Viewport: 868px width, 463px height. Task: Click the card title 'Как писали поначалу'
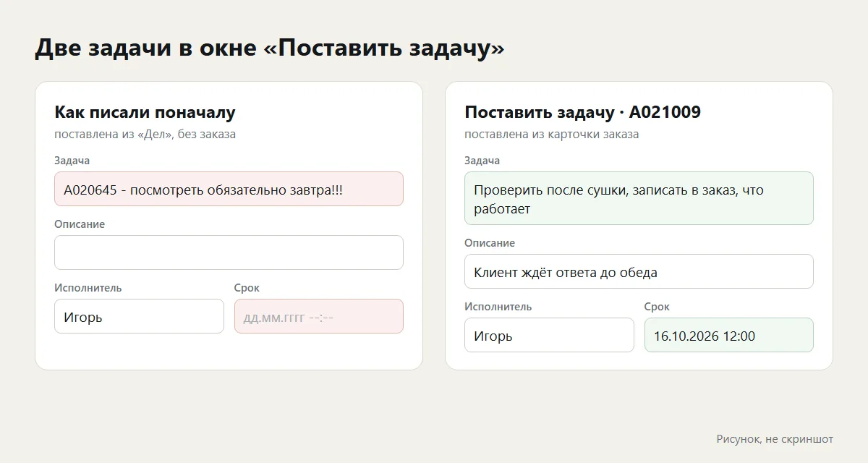coord(145,112)
